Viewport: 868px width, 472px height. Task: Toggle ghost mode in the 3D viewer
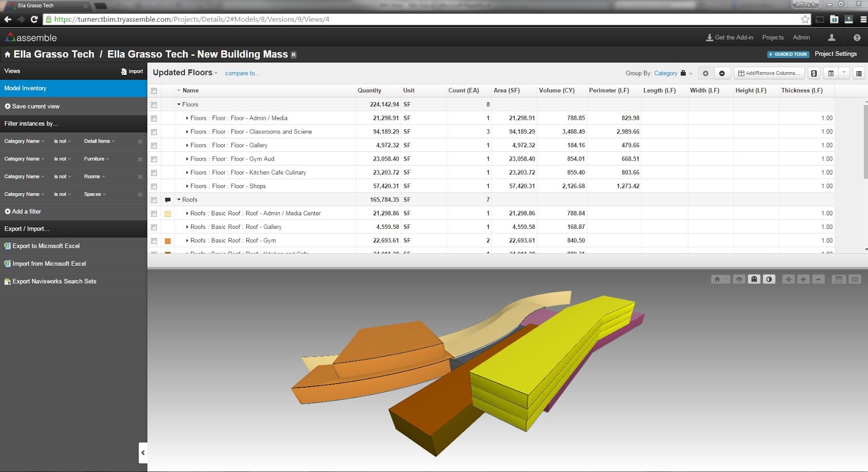[x=754, y=279]
